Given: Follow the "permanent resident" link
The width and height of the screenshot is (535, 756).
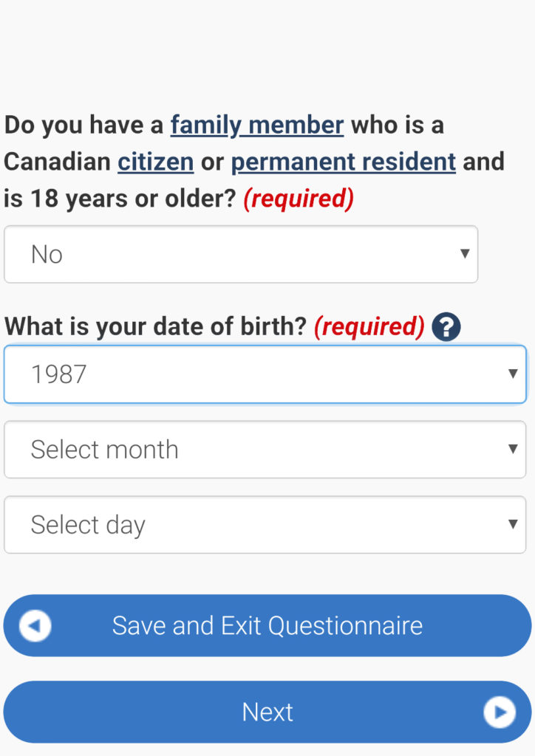Looking at the screenshot, I should tap(343, 161).
